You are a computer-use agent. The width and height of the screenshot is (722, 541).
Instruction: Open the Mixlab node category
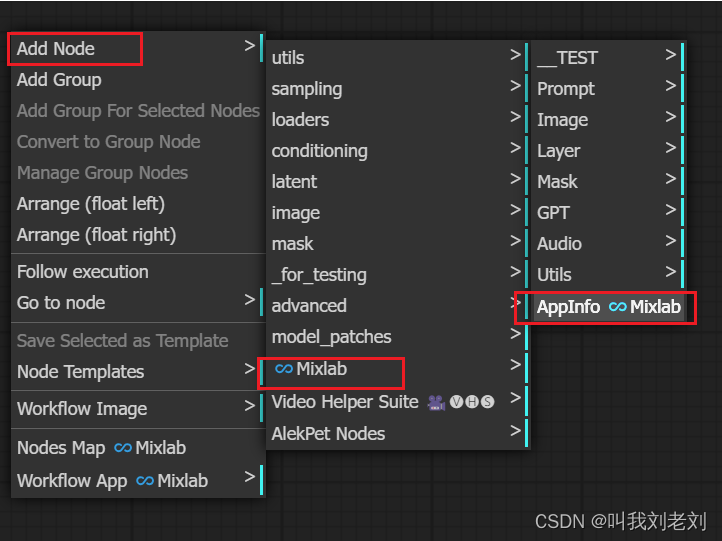coord(397,369)
